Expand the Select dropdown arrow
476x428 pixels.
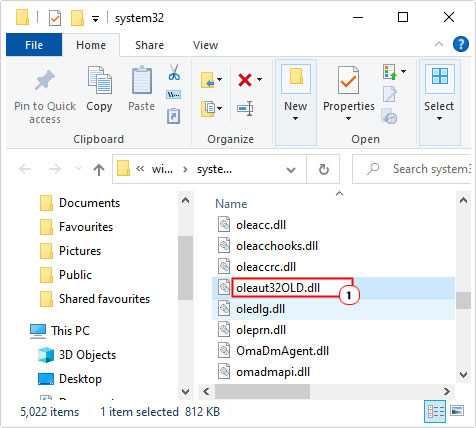point(439,118)
